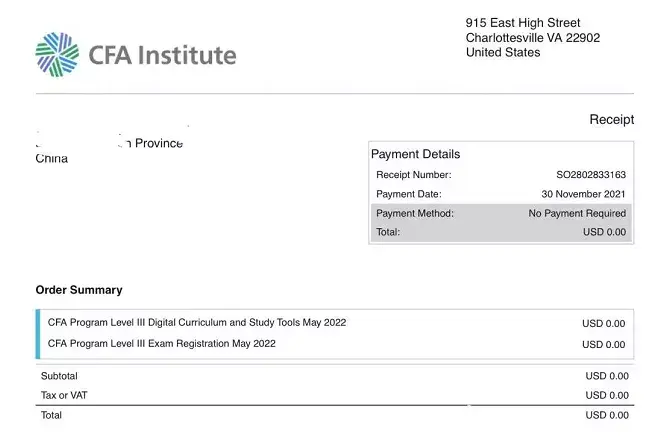Click the Level III Digital Curriculum line item
Screen dimensions: 671x436
(197, 323)
